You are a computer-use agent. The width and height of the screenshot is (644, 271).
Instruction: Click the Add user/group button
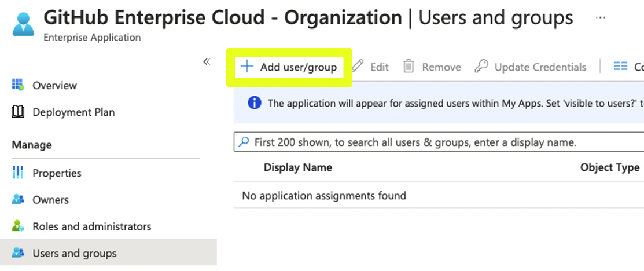point(289,67)
